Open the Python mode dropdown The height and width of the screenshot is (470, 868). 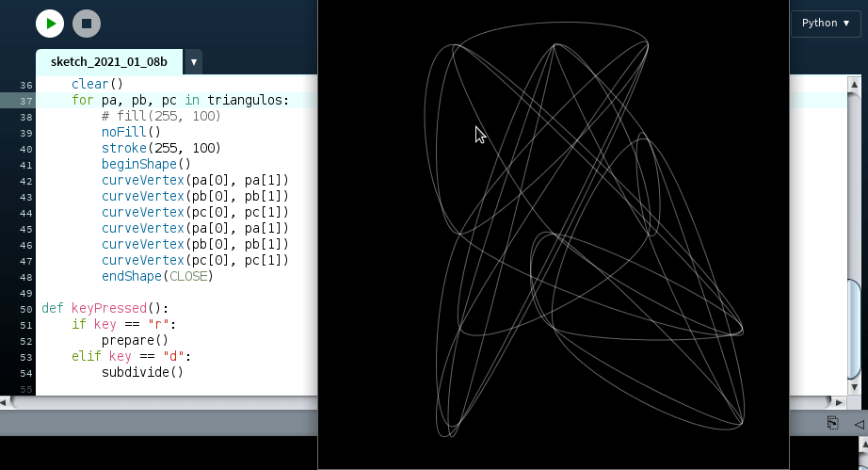point(826,23)
